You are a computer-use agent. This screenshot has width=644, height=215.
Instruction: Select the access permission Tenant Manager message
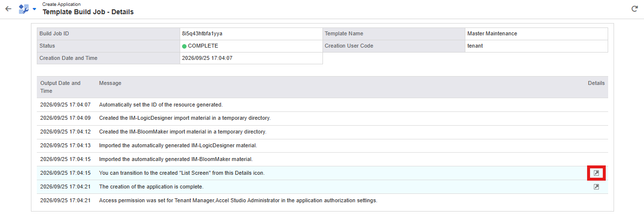point(238,201)
